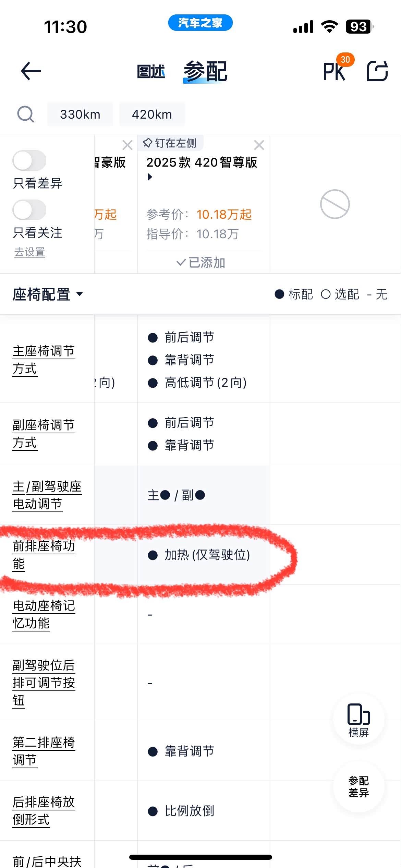The height and width of the screenshot is (868, 401).
Task: Tap the 钉在左侧 pin icon
Action: pyautogui.click(x=148, y=143)
